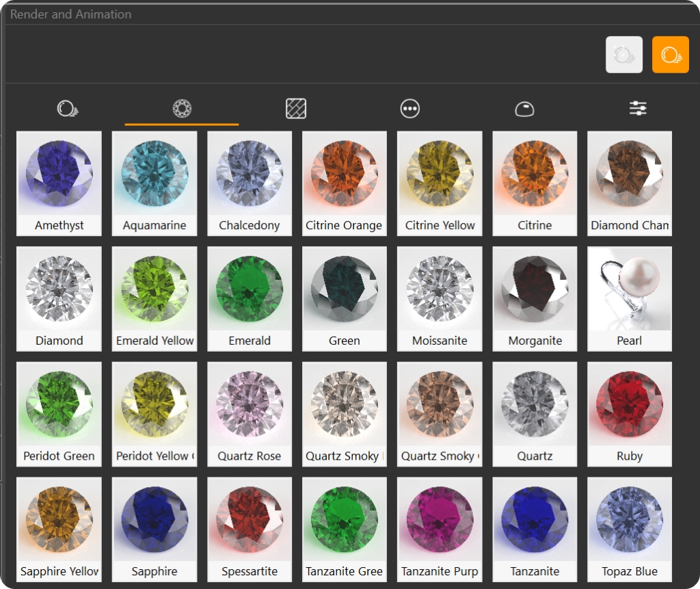Click the orange render sphere button
700x589 pixels.
670,55
